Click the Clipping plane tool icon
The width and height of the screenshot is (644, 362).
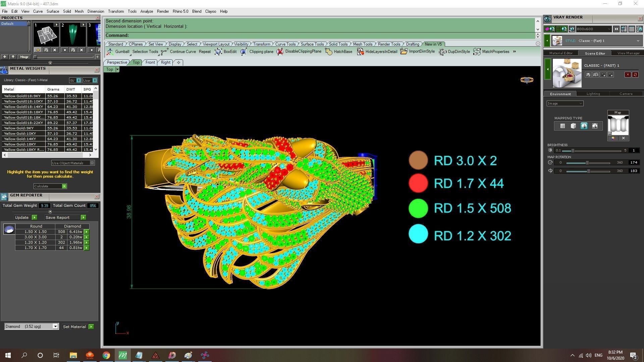(x=244, y=52)
